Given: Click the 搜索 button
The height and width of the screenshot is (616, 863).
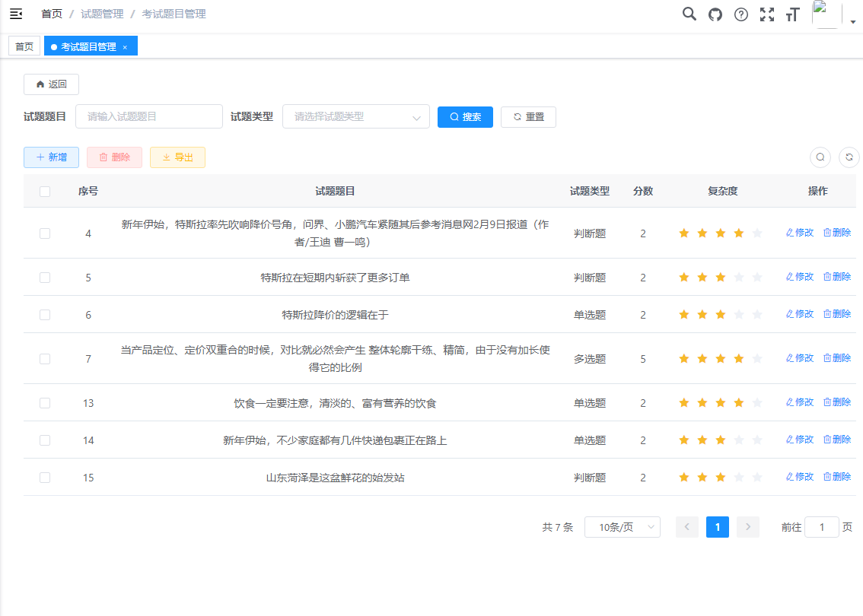Looking at the screenshot, I should click(x=465, y=116).
